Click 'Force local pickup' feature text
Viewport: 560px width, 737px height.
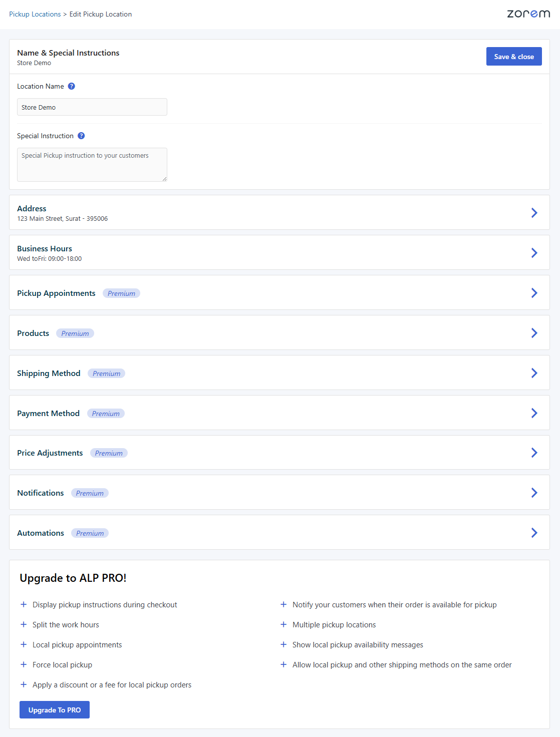pos(63,664)
